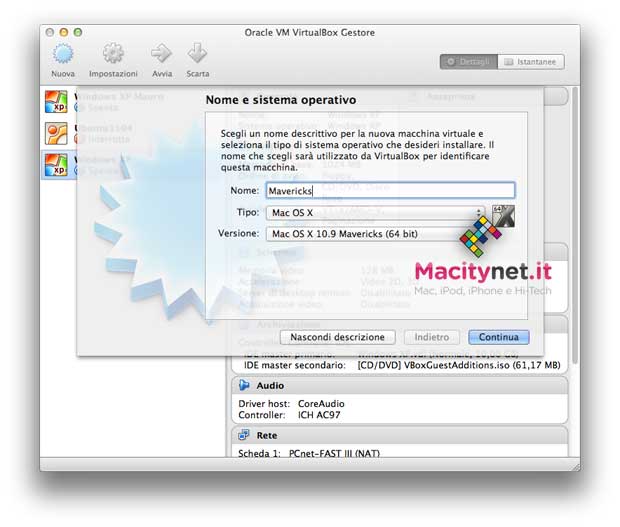Click the ICH AC97 controller value

[x=319, y=415]
